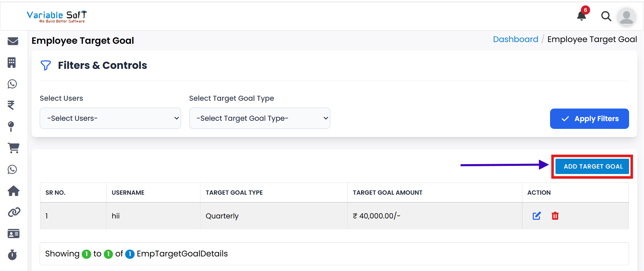The height and width of the screenshot is (271, 644).
Task: Click the Variable Soft logo
Action: (x=57, y=16)
